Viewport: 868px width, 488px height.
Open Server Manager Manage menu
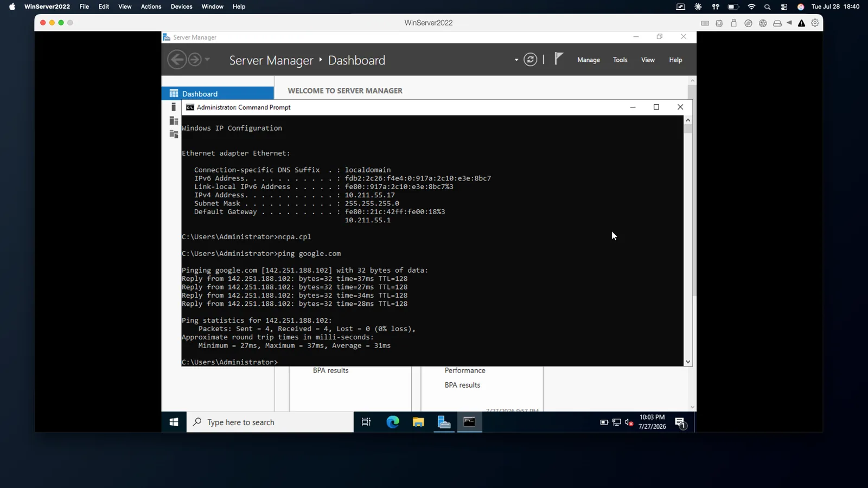[x=589, y=60]
